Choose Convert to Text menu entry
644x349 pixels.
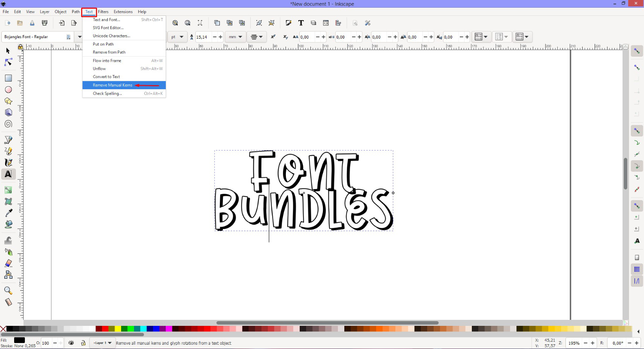point(124,77)
